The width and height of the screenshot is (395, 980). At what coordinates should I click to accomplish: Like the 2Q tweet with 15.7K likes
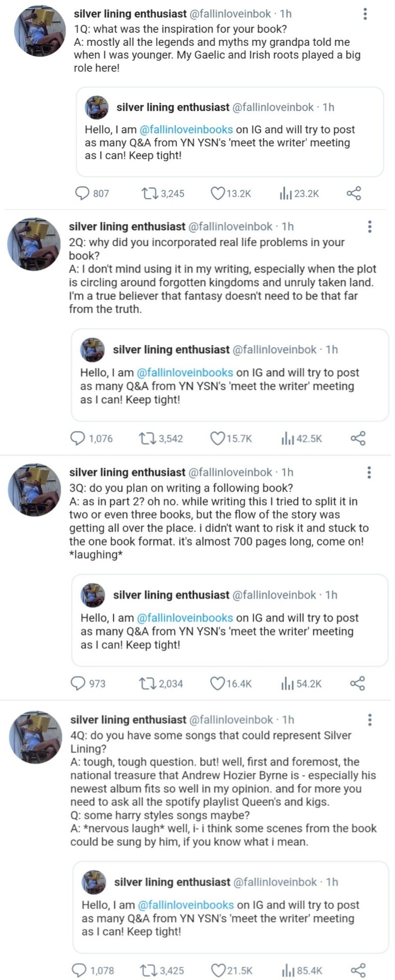[x=218, y=438]
